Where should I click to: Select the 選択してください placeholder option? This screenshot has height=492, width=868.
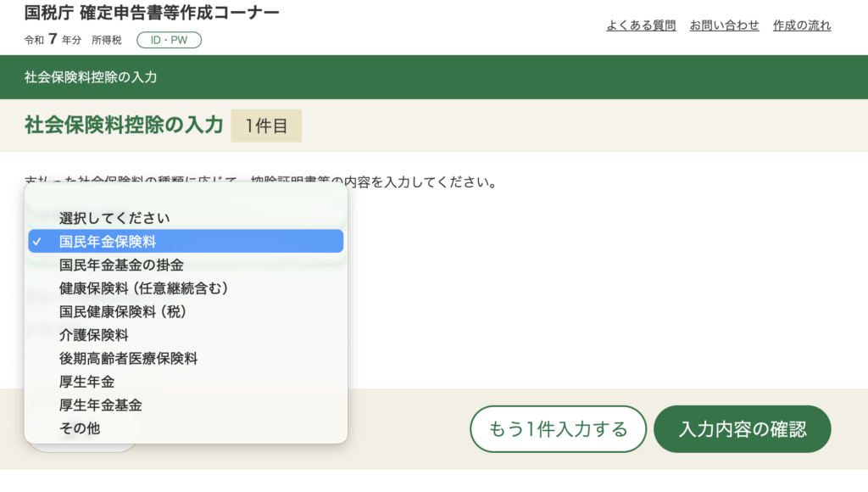point(114,218)
